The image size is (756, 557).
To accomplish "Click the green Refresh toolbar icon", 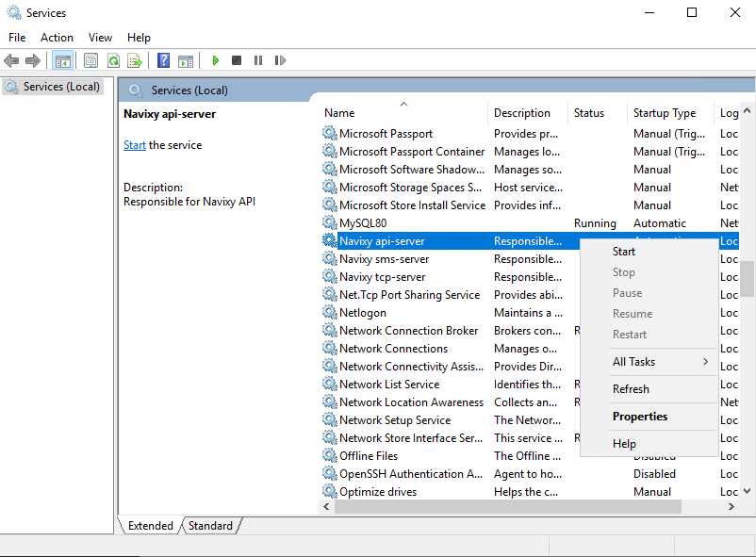I will tap(114, 60).
